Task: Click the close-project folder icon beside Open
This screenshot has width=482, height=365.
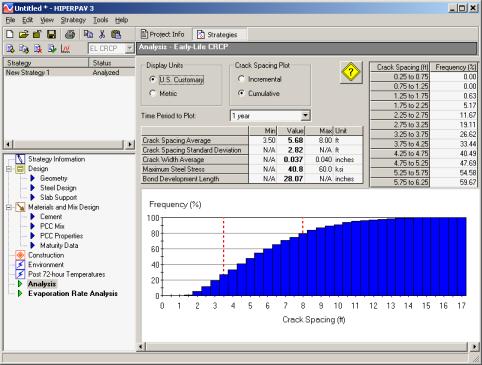Action: [x=37, y=34]
